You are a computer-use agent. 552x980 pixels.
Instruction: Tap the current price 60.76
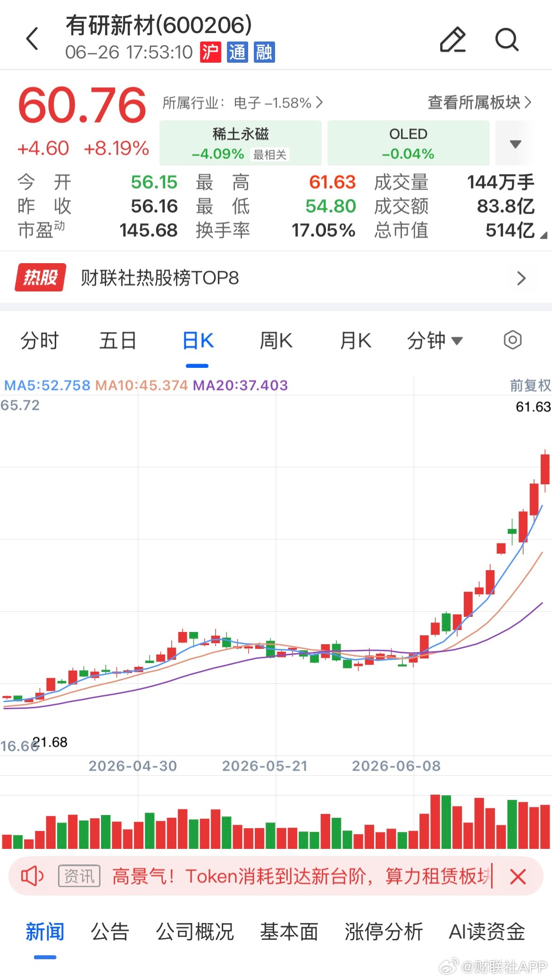pos(82,105)
